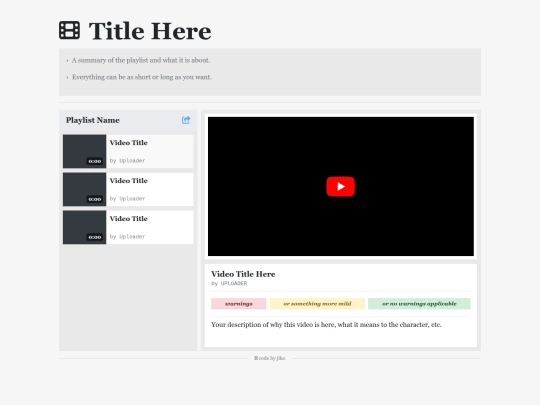The width and height of the screenshot is (540, 405).
Task: Click the Title Here page heading
Action: tap(150, 31)
